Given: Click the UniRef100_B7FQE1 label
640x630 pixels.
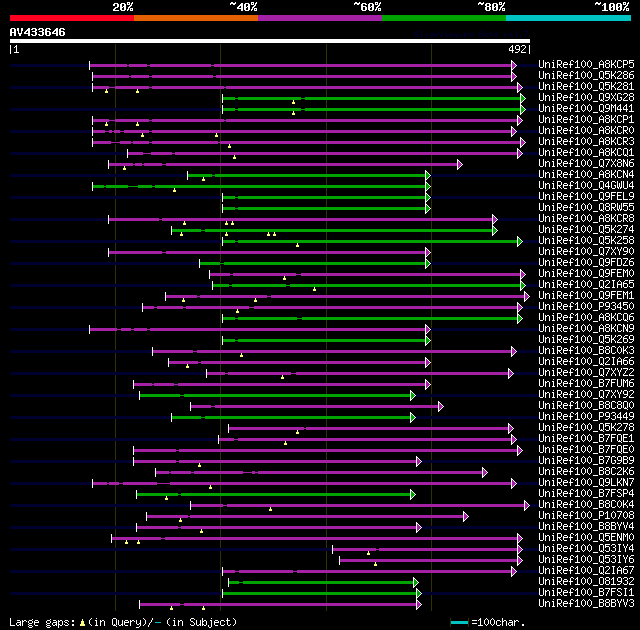Looking at the screenshot, I should click(x=586, y=439).
